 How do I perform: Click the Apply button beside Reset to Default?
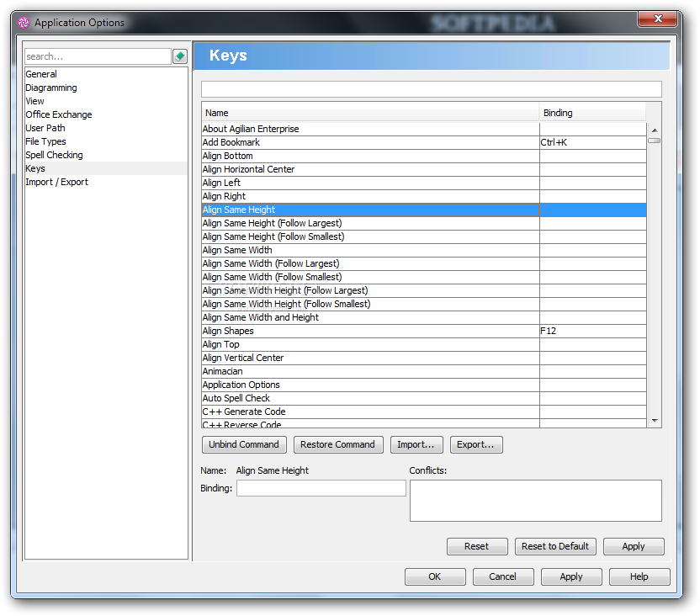(634, 546)
